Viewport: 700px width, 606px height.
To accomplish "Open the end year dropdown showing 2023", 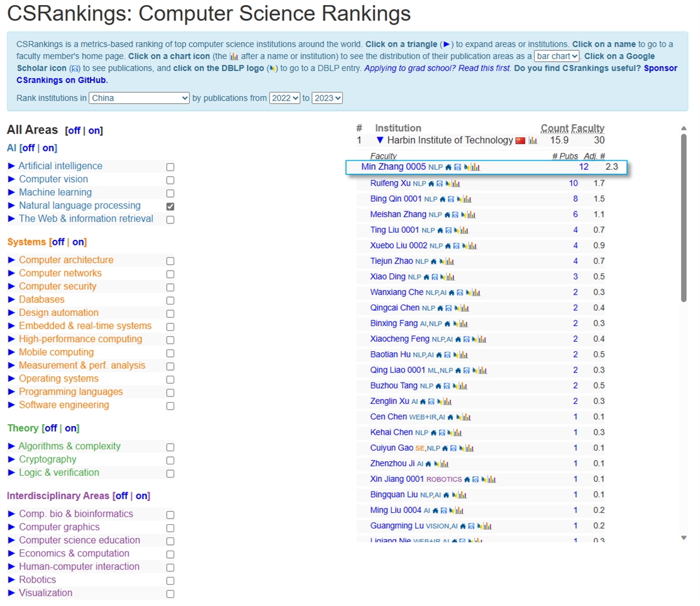I will click(327, 98).
